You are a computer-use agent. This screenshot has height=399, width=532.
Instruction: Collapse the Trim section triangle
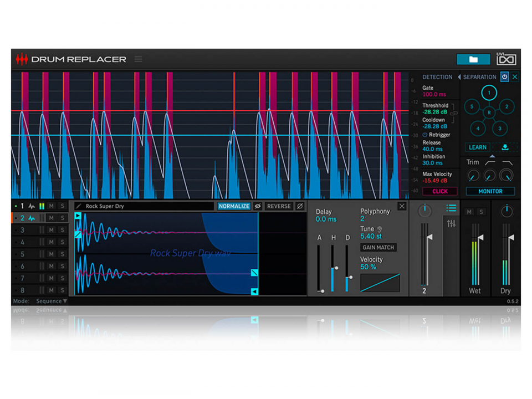492,156
